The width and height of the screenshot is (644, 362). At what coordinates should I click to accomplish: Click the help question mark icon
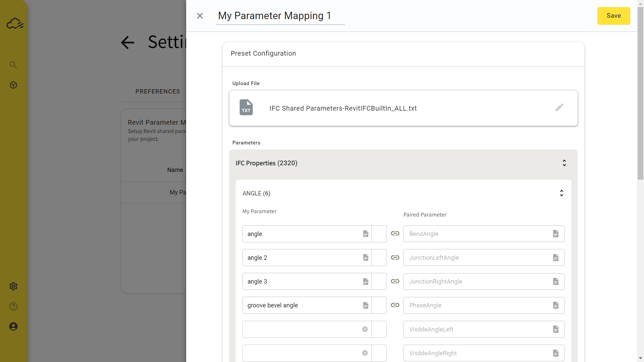coord(13,306)
